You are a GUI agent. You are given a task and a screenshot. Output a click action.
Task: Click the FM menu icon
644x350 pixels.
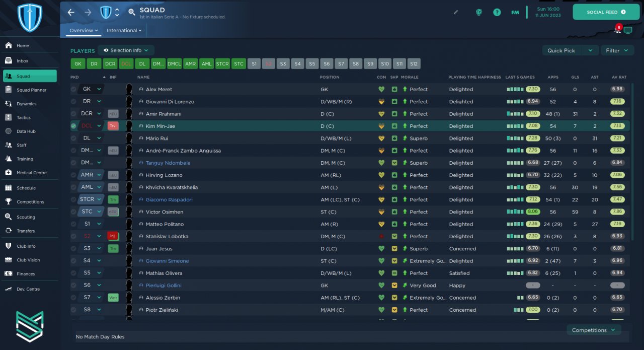pyautogui.click(x=515, y=12)
